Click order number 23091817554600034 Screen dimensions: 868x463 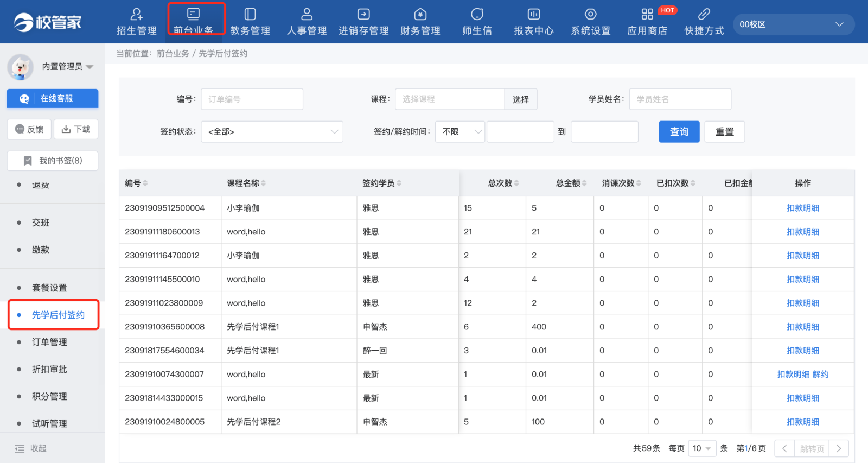coord(164,351)
